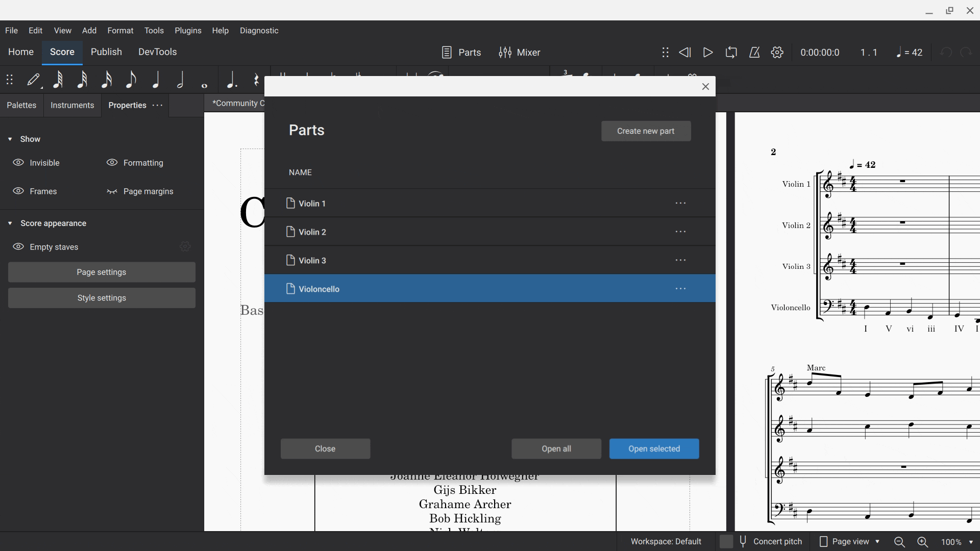Open the selected Violoncello part
This screenshot has width=980, height=551.
click(654, 448)
